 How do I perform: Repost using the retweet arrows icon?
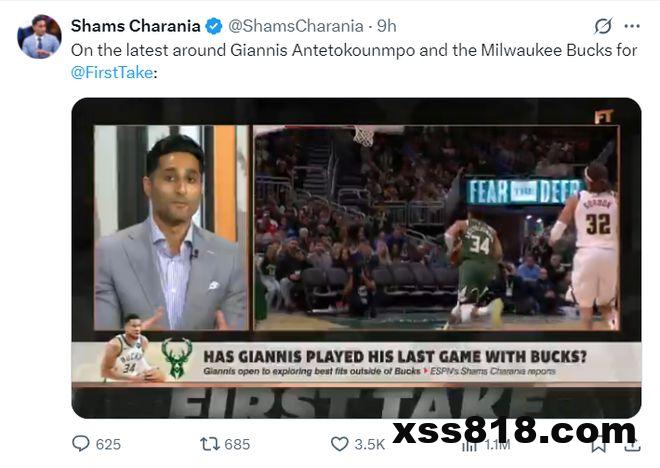pos(210,444)
